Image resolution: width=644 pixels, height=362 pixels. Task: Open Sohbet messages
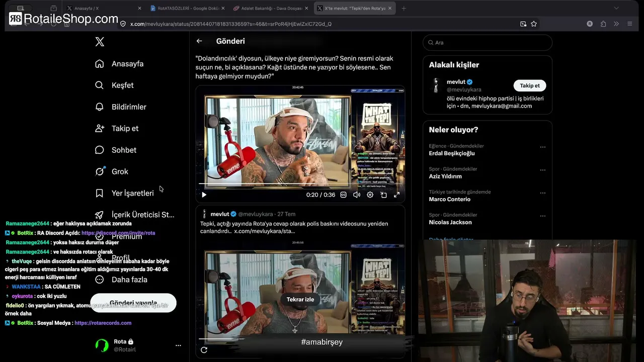click(116, 150)
